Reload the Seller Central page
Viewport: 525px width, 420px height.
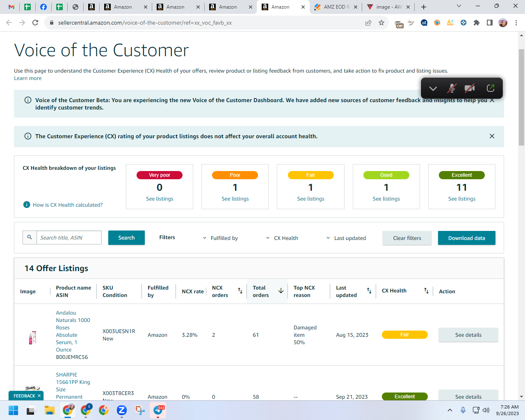coord(35,23)
